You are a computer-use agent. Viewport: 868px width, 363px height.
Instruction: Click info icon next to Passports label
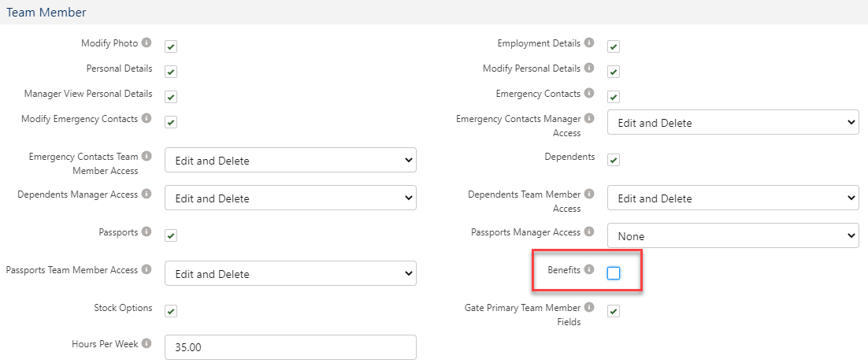(146, 233)
